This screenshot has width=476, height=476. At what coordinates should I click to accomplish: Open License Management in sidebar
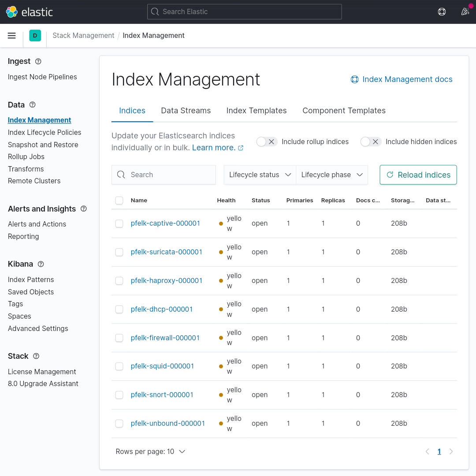[x=42, y=372]
